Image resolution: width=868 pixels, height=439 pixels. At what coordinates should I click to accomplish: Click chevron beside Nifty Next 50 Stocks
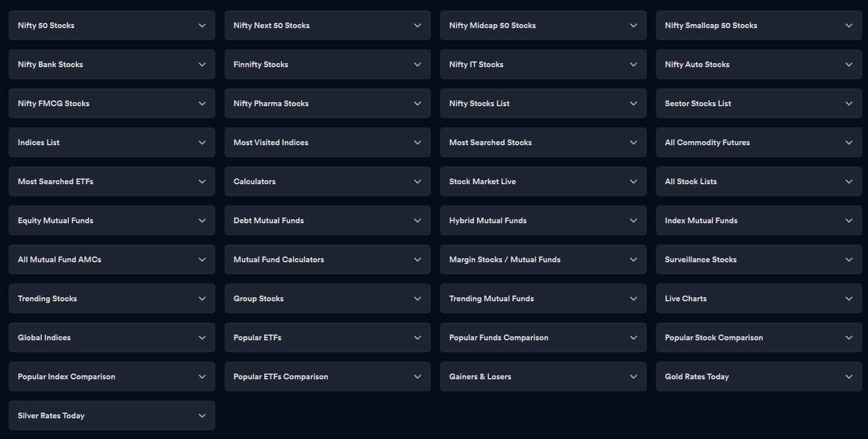click(418, 25)
